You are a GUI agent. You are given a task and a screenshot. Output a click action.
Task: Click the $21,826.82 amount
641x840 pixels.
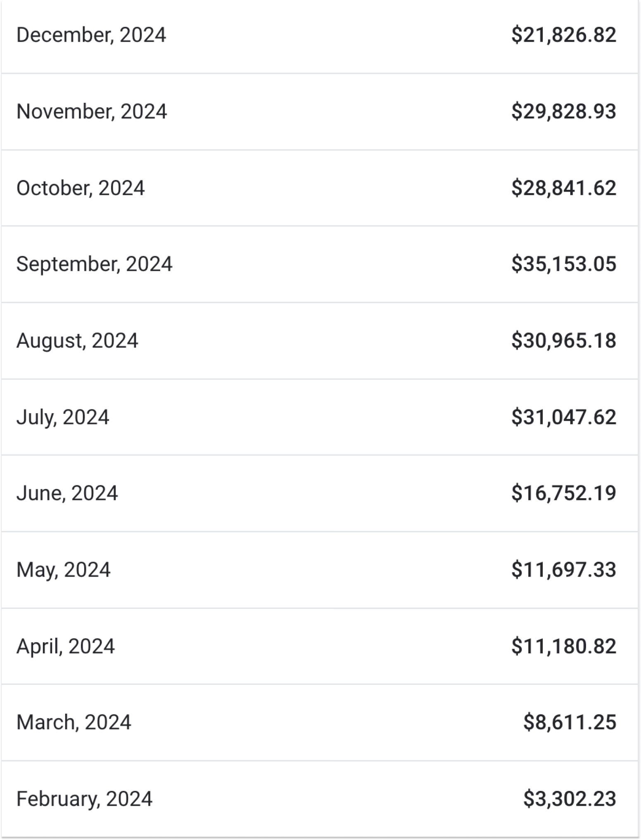coord(564,35)
